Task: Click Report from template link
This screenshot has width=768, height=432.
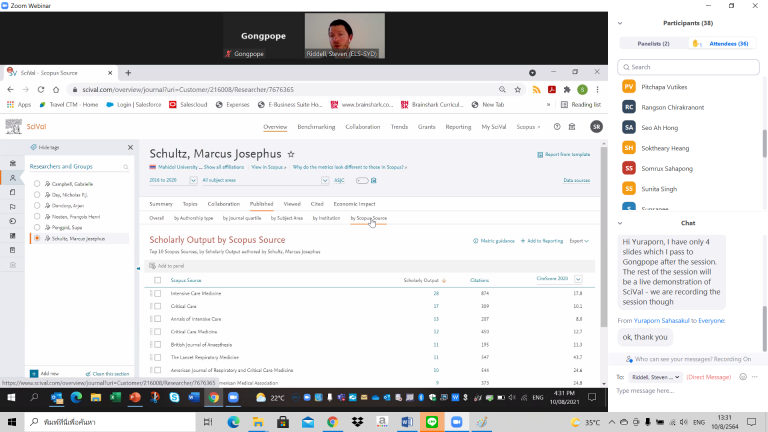Action: [563, 154]
